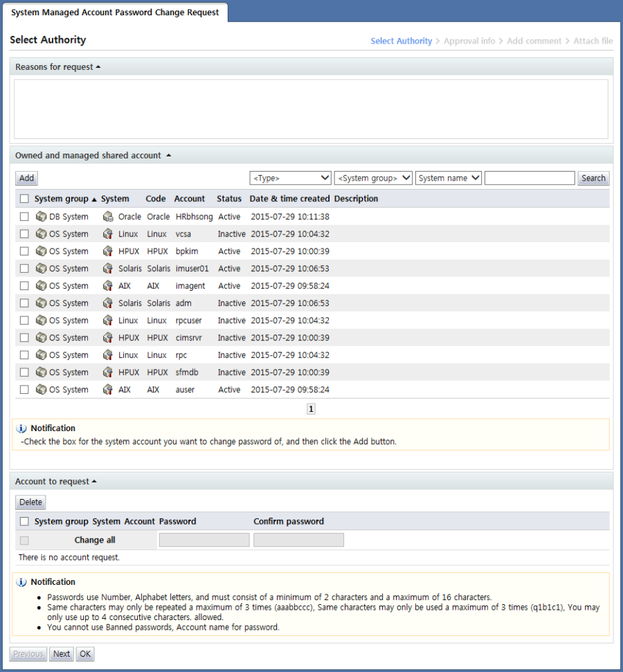Image resolution: width=623 pixels, height=672 pixels.
Task: Click the Linux system icon in the vcsa row
Action: pos(108,234)
